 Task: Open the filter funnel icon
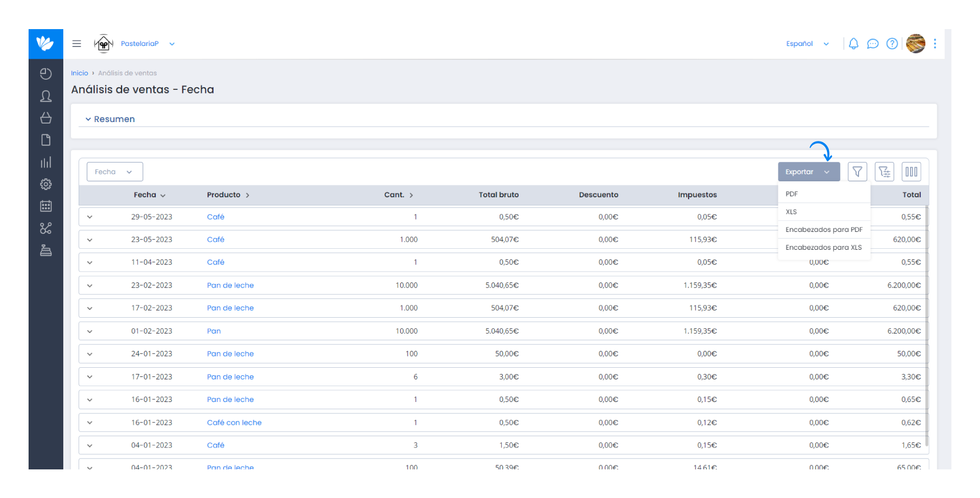click(x=857, y=172)
